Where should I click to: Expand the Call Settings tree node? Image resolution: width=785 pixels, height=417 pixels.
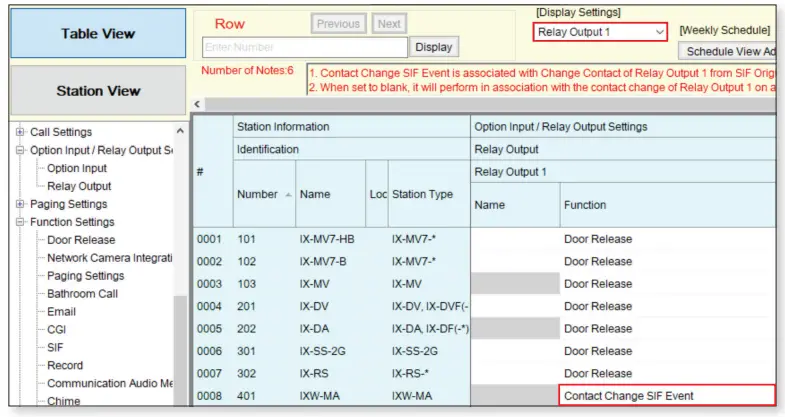click(20, 132)
